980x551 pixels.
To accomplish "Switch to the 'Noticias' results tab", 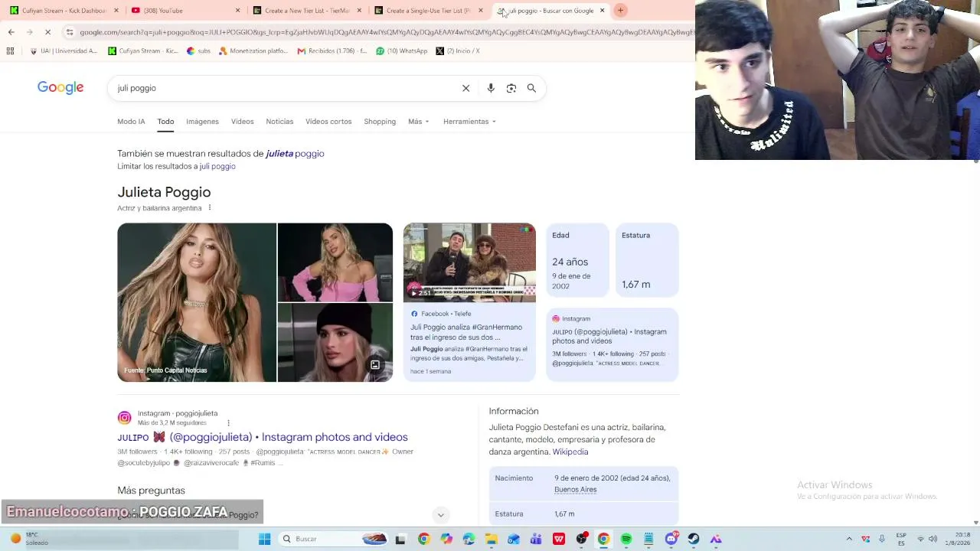I will click(279, 122).
